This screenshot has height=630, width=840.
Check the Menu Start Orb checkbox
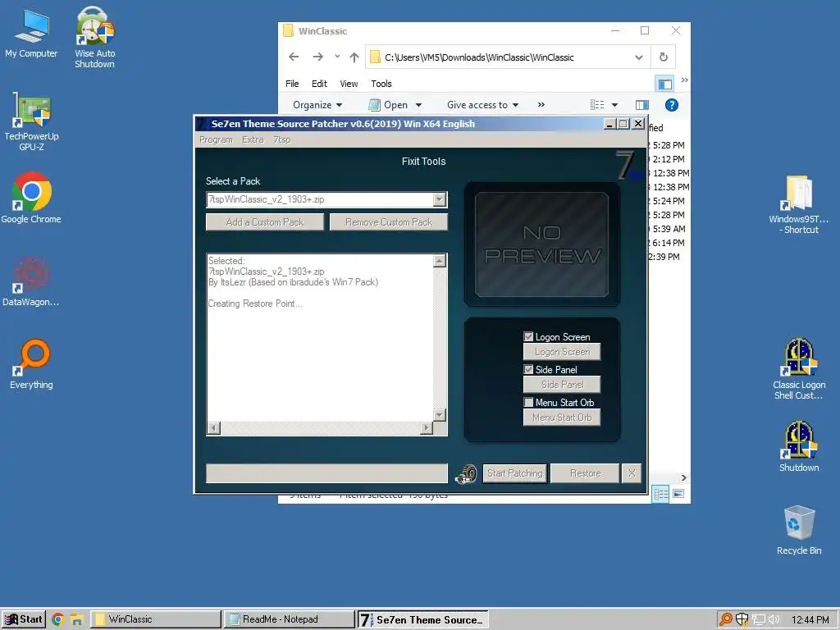coord(528,402)
